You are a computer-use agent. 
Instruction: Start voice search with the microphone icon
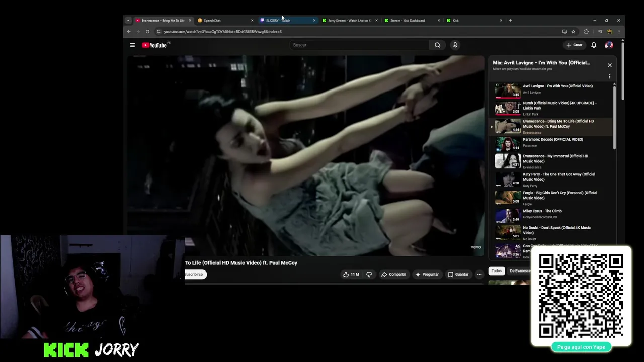[455, 45]
